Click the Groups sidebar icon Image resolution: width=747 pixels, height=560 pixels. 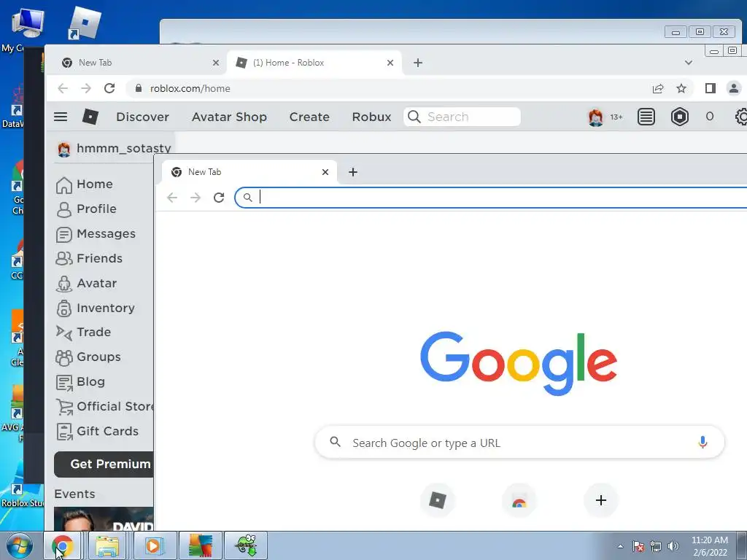tap(64, 357)
